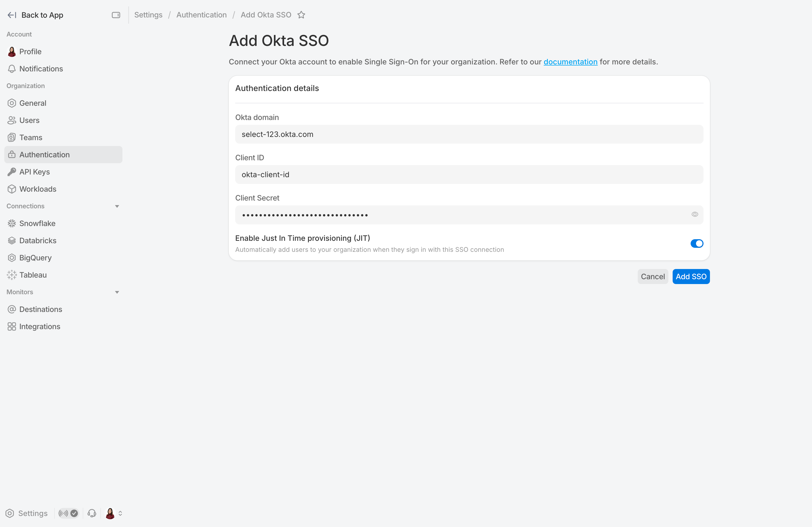Go to Authentication breadcrumb
The width and height of the screenshot is (812, 527).
[201, 15]
